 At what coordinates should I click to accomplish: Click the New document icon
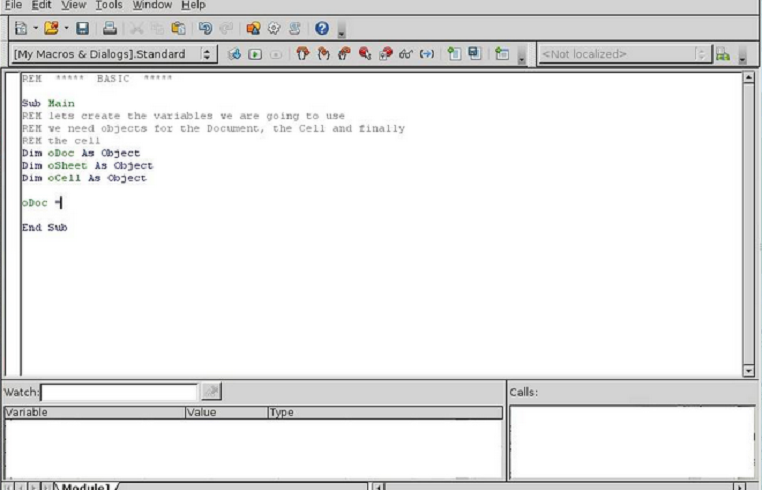coord(20,28)
